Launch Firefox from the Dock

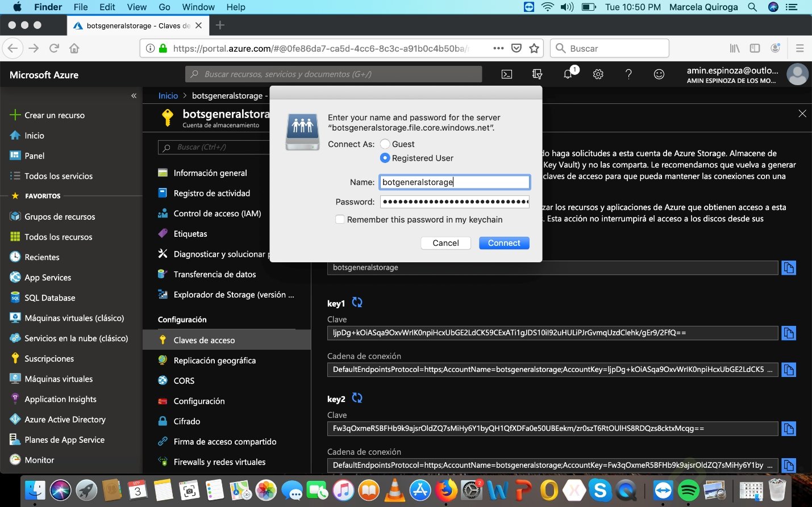pyautogui.click(x=446, y=491)
